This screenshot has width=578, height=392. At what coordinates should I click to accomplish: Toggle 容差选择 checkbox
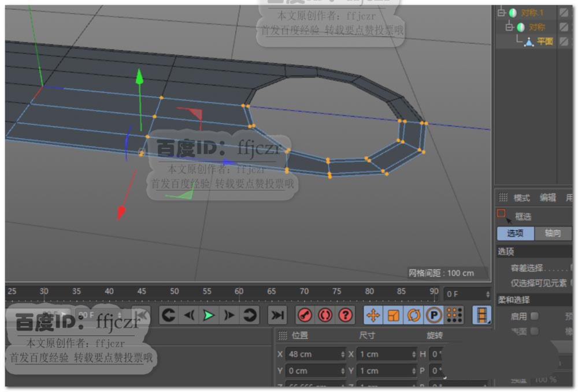point(572,268)
